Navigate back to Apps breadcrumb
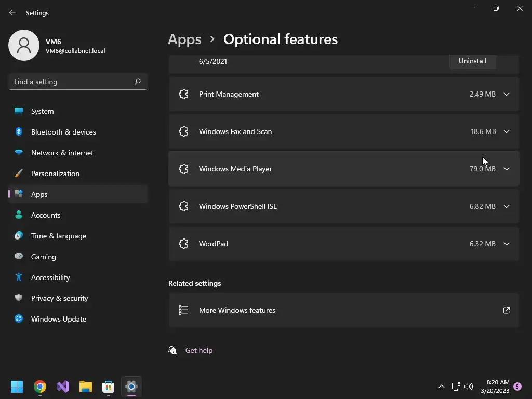The height and width of the screenshot is (399, 532). [184, 39]
